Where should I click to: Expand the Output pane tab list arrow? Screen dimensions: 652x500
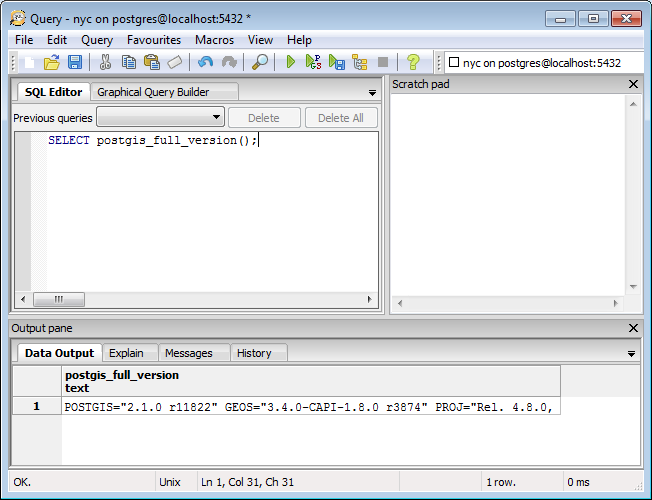[x=631, y=353]
